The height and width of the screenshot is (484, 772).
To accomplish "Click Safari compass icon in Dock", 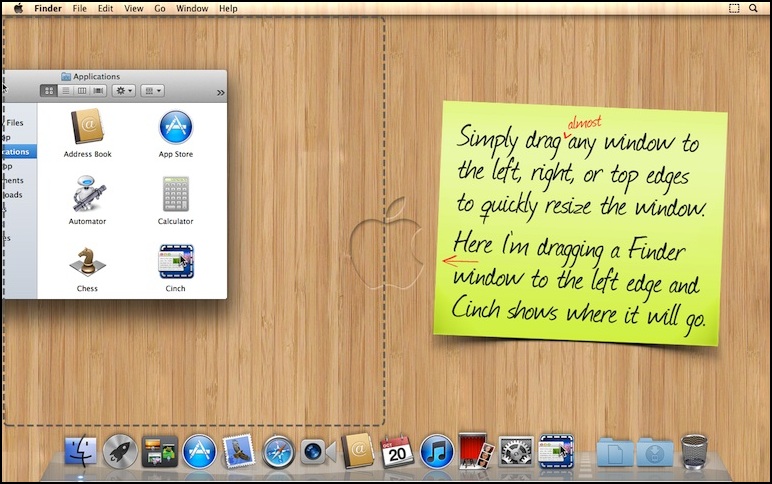I will (x=279, y=453).
